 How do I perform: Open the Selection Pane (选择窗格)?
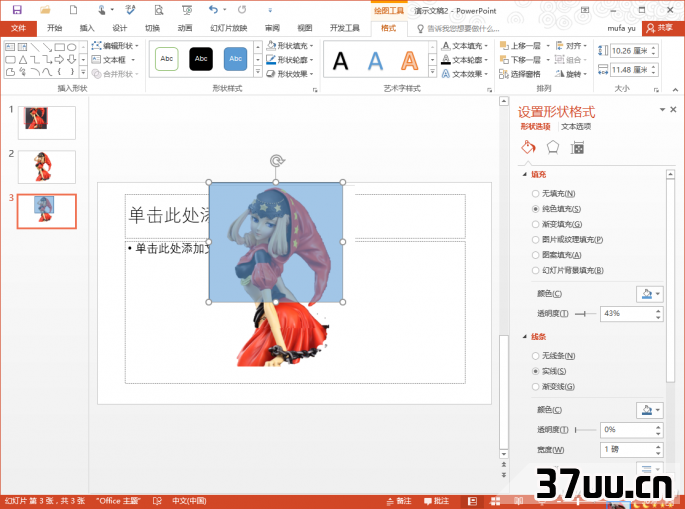[x=520, y=74]
